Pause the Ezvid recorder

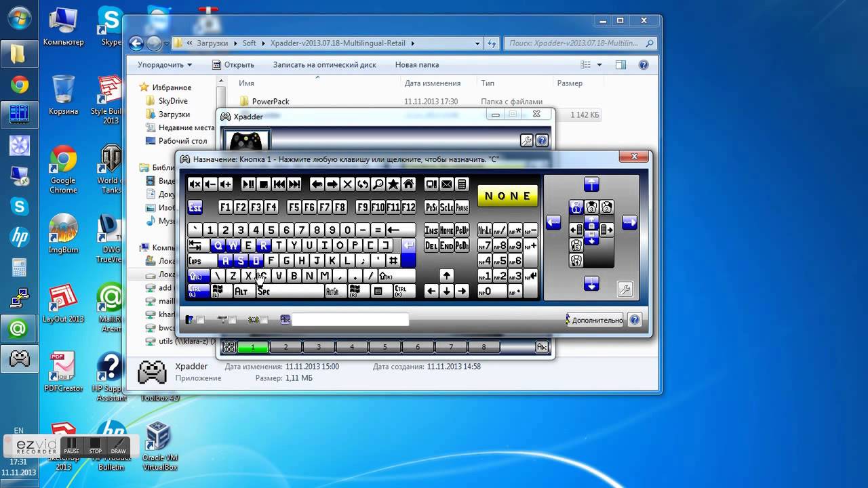click(x=71, y=445)
